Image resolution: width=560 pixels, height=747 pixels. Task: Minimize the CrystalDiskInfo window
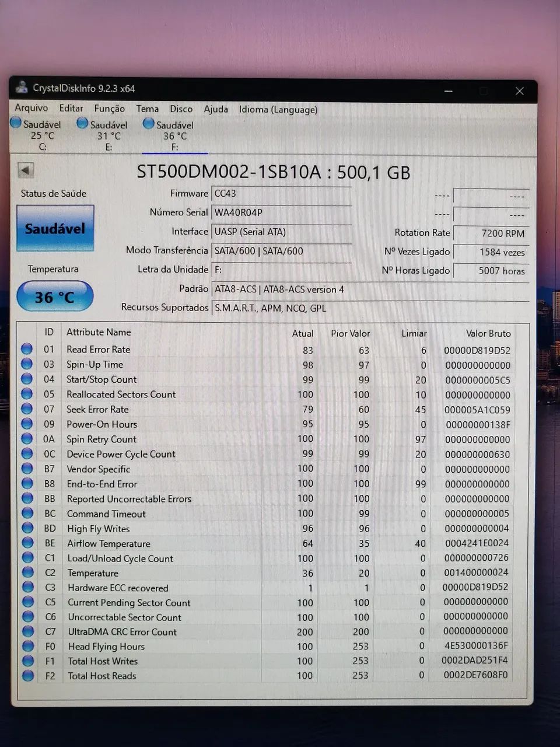[x=448, y=91]
